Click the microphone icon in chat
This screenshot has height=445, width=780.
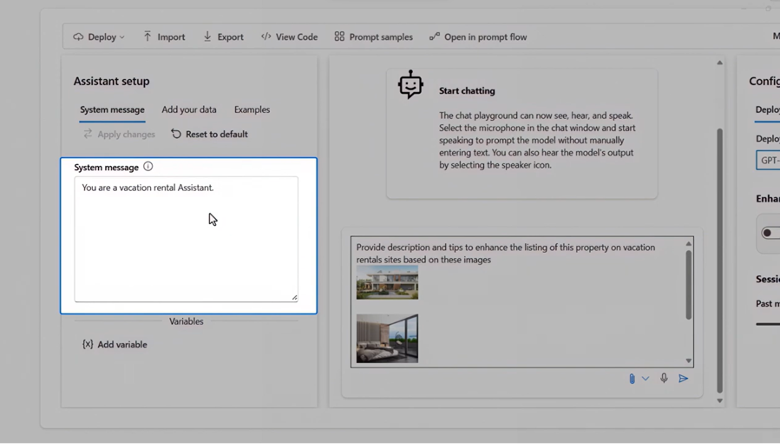click(x=664, y=378)
